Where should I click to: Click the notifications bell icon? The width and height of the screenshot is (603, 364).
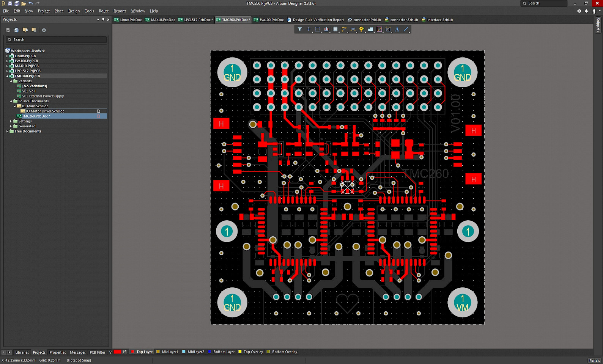pos(586,11)
